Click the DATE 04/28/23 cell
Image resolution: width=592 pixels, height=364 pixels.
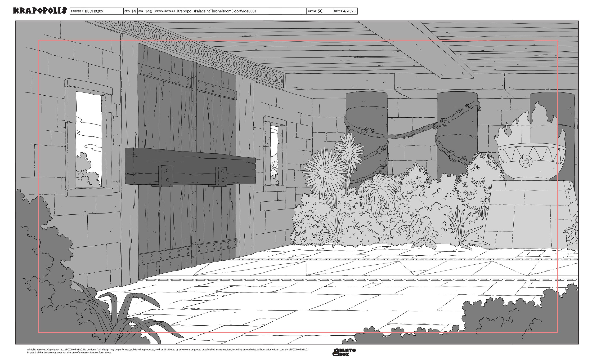point(345,11)
